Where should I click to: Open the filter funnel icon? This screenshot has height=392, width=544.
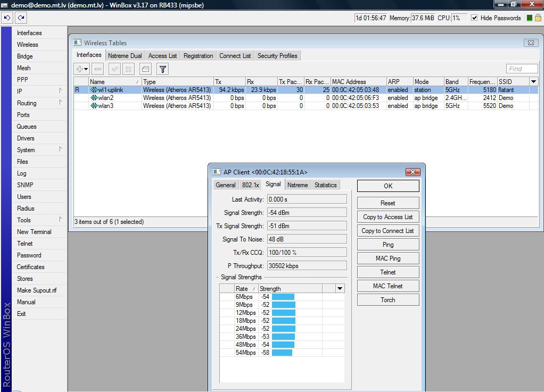pyautogui.click(x=163, y=69)
